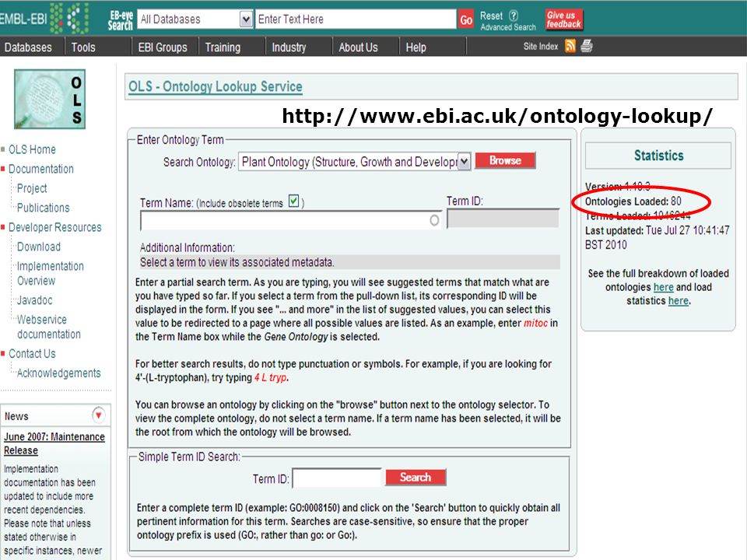Open Developer Resources in sidebar

click(x=54, y=228)
